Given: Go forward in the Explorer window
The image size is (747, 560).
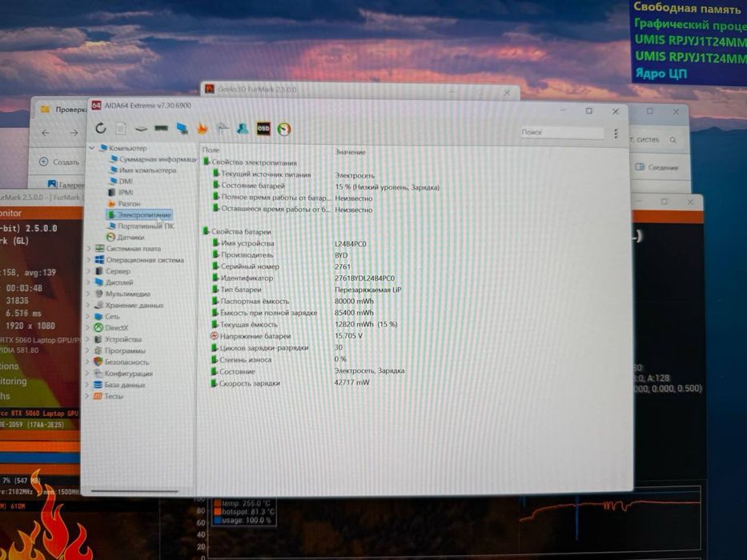Looking at the screenshot, I should coord(74,133).
